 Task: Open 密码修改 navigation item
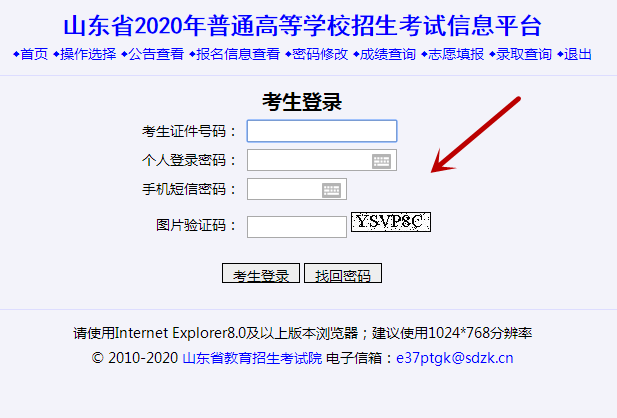(320, 54)
